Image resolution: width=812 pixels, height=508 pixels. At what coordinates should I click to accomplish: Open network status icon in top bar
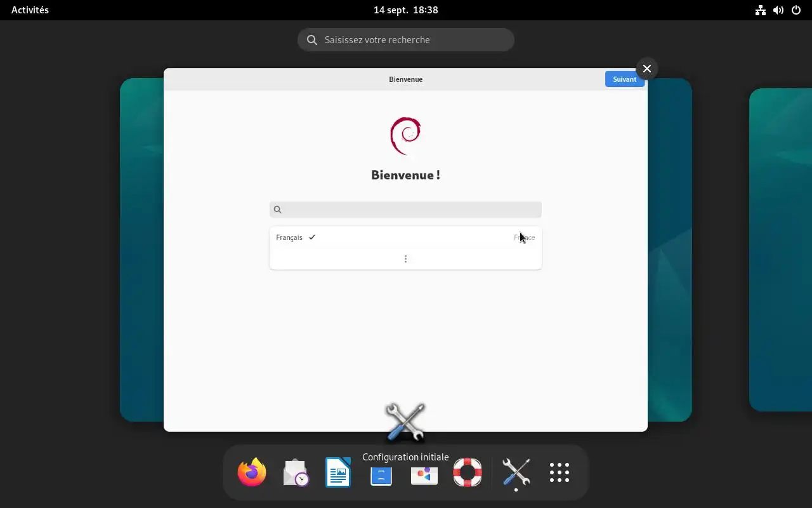click(760, 10)
